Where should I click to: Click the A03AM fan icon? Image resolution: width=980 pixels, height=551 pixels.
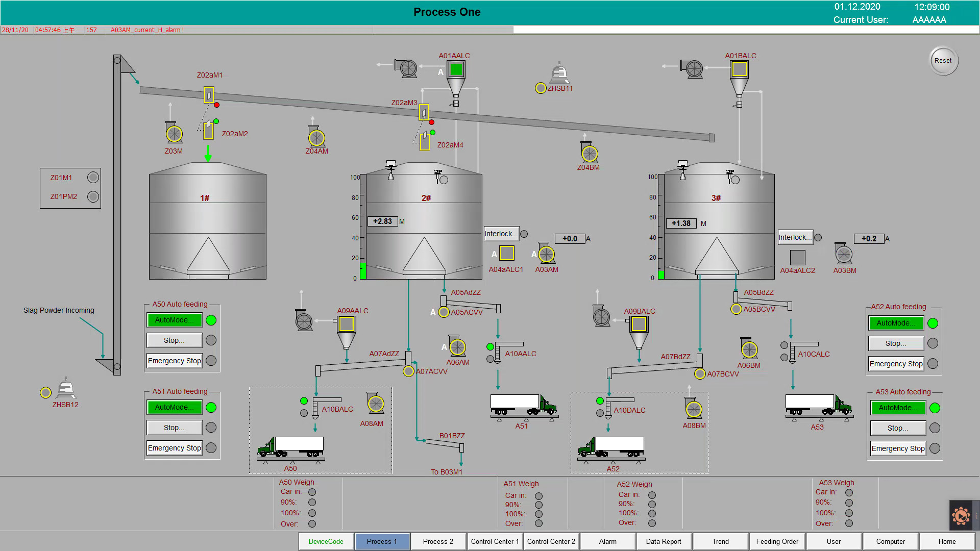(546, 254)
